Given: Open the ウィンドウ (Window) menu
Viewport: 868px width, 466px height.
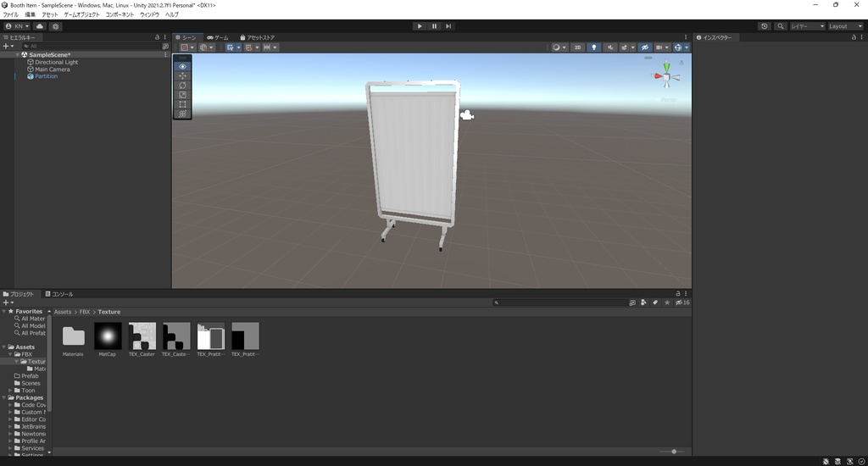Looking at the screenshot, I should pyautogui.click(x=149, y=15).
